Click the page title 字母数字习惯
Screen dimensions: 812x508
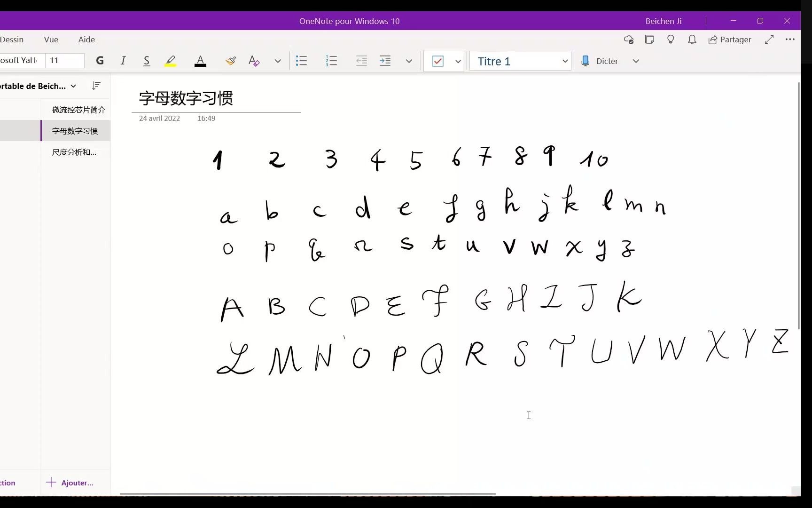186,98
